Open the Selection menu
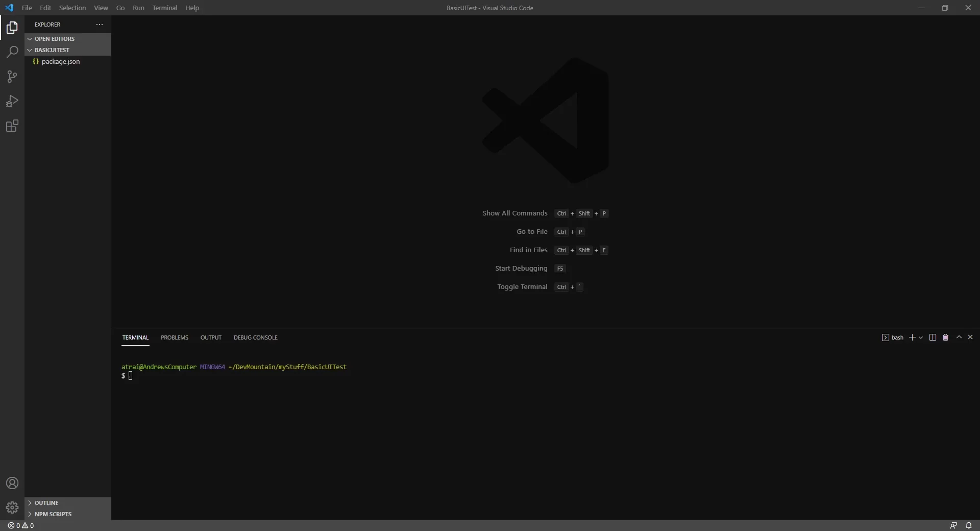Viewport: 980px width, 531px height. [x=72, y=8]
